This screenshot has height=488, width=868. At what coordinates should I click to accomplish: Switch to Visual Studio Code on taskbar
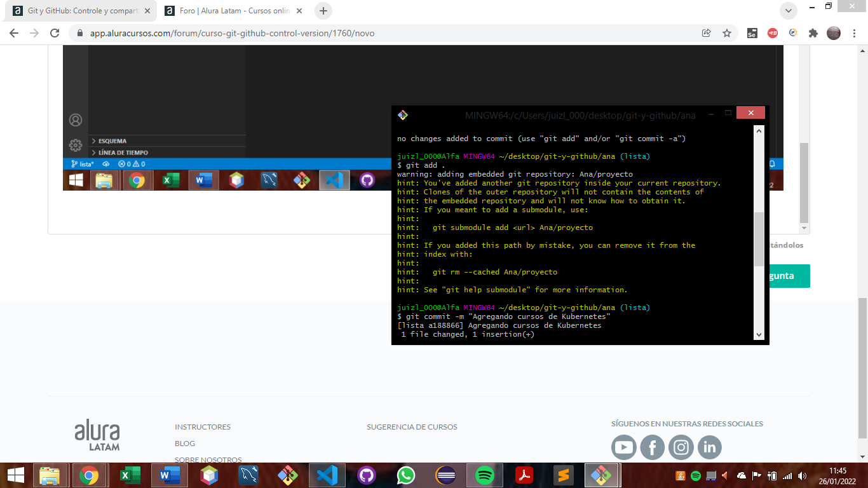point(327,475)
